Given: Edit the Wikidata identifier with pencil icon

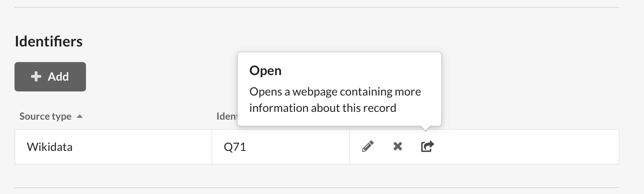Looking at the screenshot, I should [x=368, y=147].
